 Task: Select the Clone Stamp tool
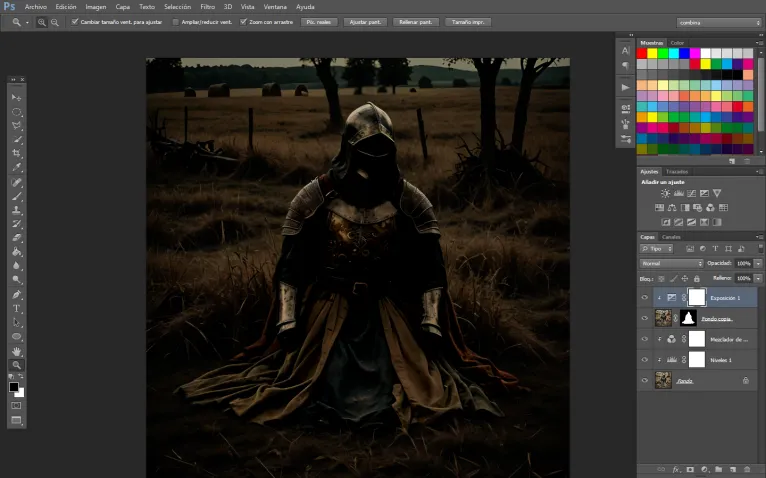coord(16,210)
